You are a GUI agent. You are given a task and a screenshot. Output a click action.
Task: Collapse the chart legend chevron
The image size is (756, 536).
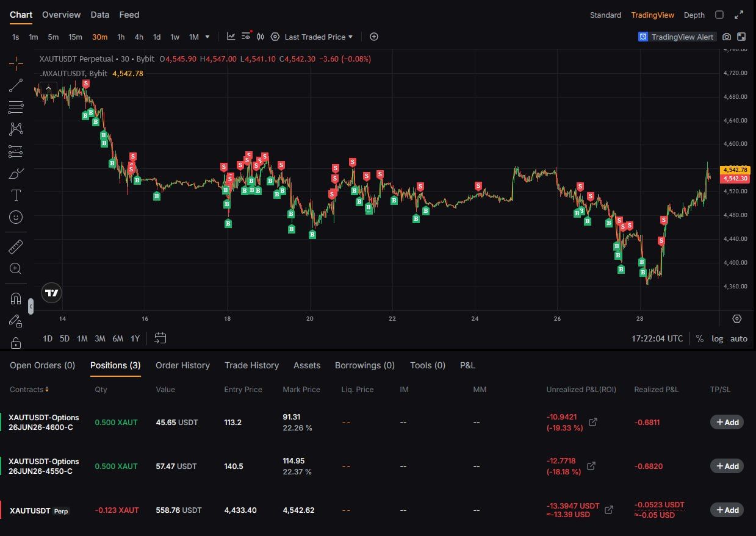(x=48, y=88)
